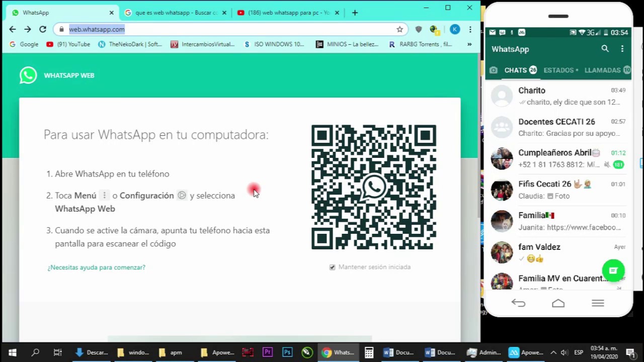Open the CHATS tab on the phone

click(520, 70)
